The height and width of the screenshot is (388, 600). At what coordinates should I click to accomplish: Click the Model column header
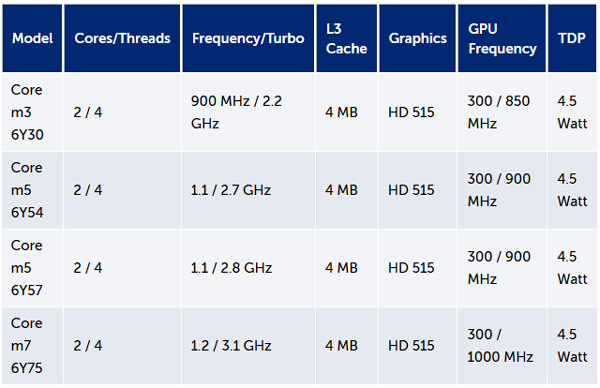(x=32, y=38)
